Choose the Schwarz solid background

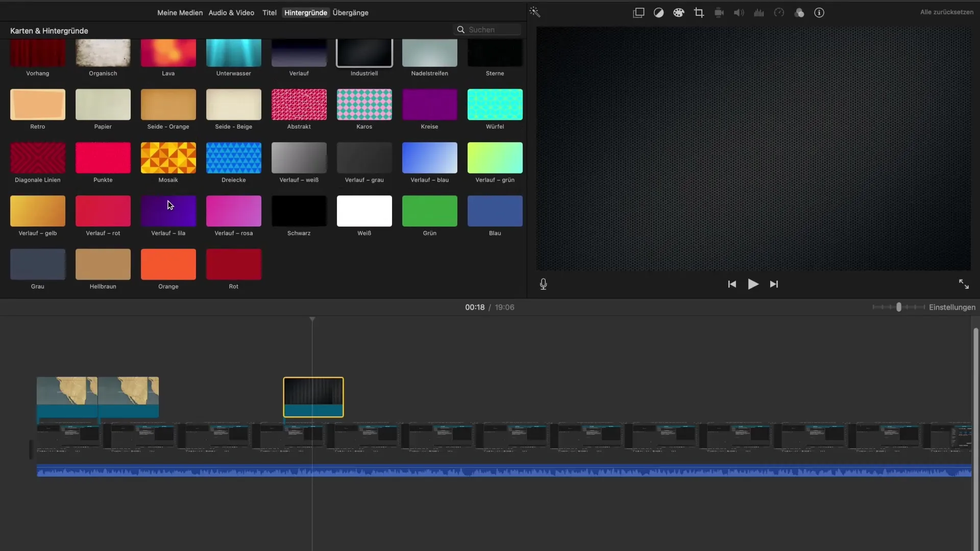[x=299, y=211]
